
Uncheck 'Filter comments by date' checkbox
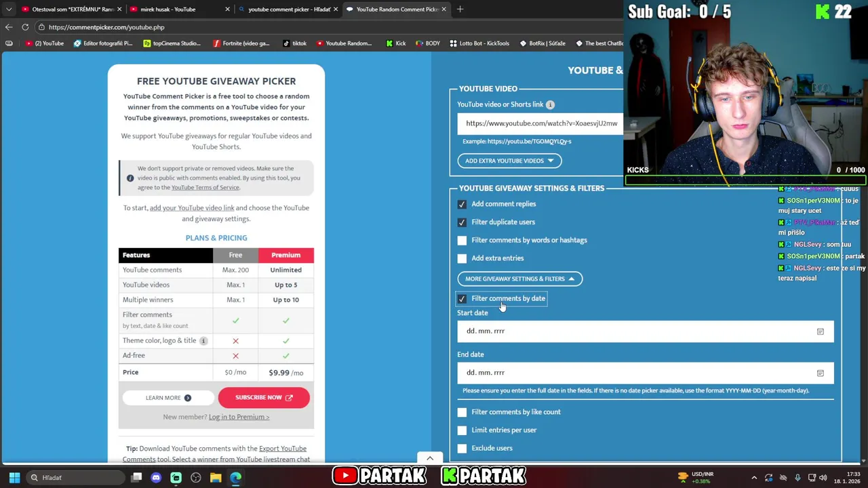(462, 299)
